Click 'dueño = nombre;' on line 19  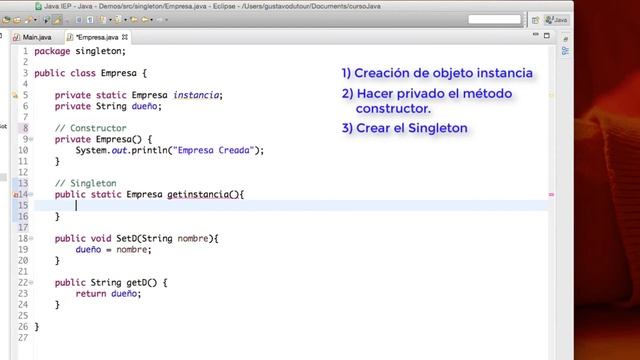tap(113, 249)
